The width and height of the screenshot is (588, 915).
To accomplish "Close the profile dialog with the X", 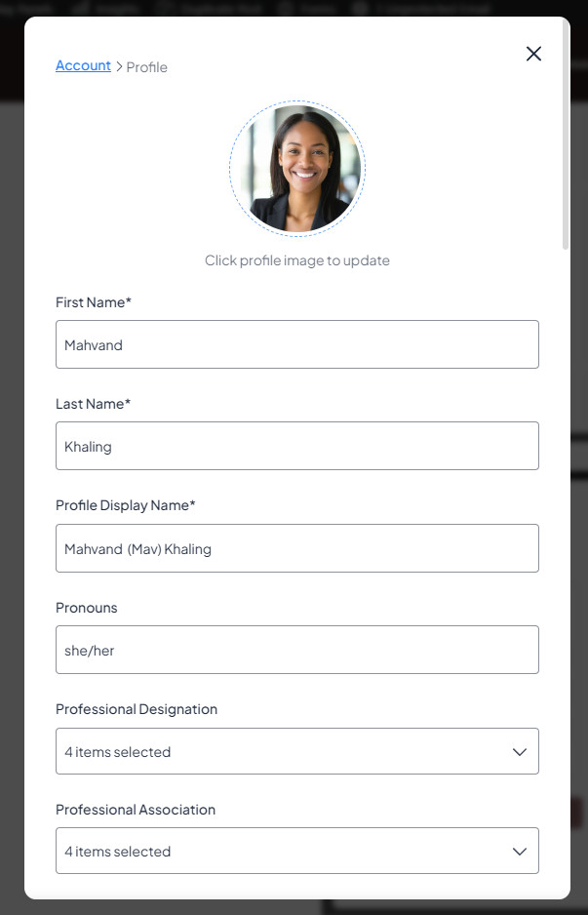I will click(533, 54).
